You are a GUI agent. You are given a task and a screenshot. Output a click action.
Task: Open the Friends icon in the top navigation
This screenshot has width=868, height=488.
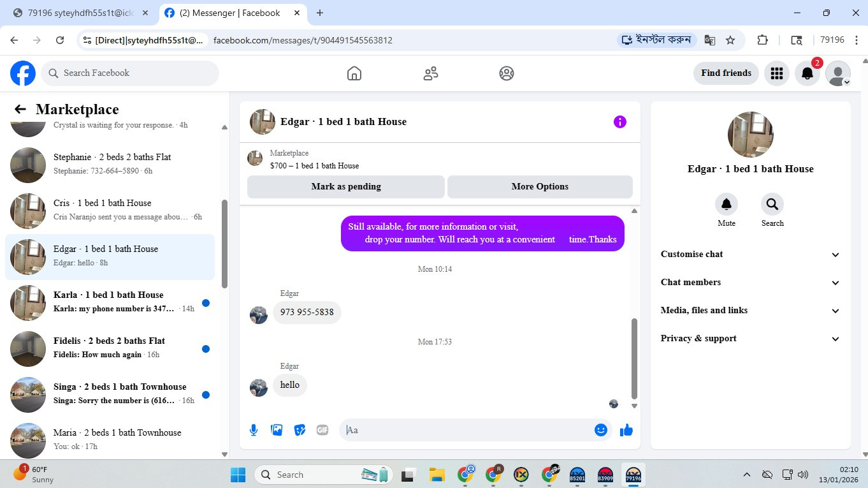click(431, 73)
